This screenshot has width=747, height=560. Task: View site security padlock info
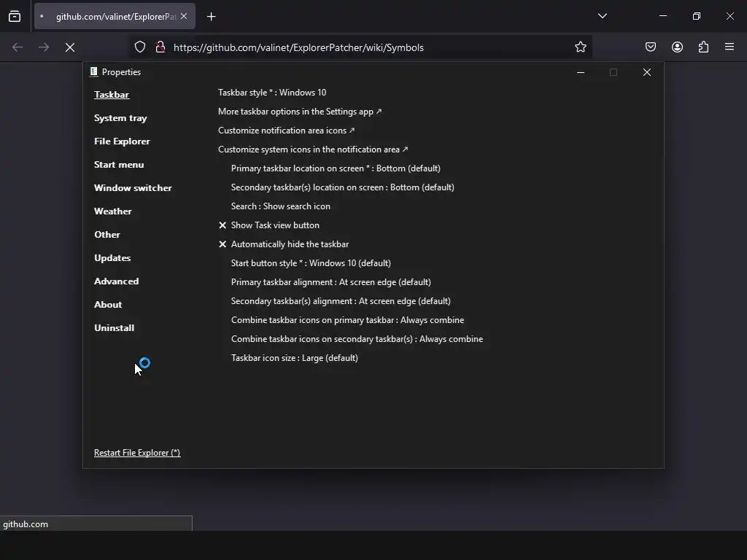tap(160, 47)
